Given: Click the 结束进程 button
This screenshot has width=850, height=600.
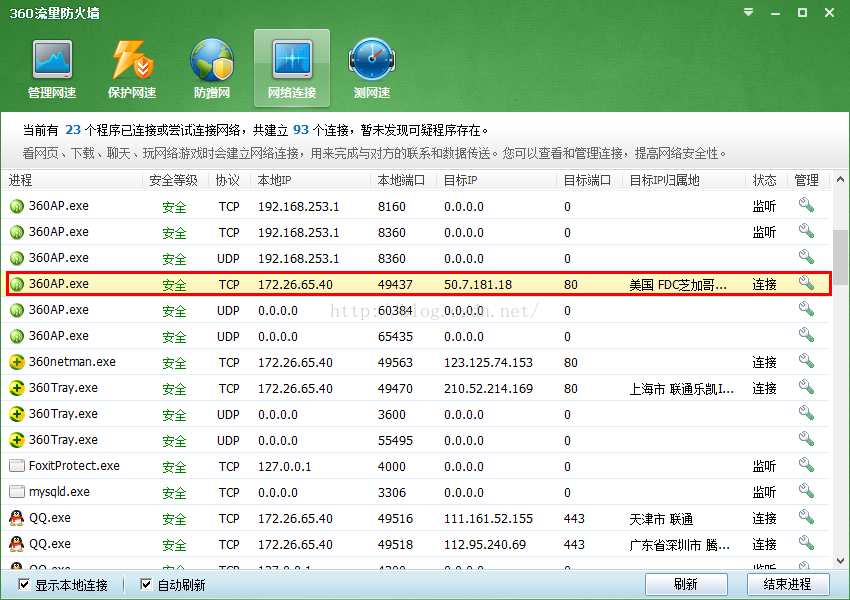Looking at the screenshot, I should (x=788, y=584).
